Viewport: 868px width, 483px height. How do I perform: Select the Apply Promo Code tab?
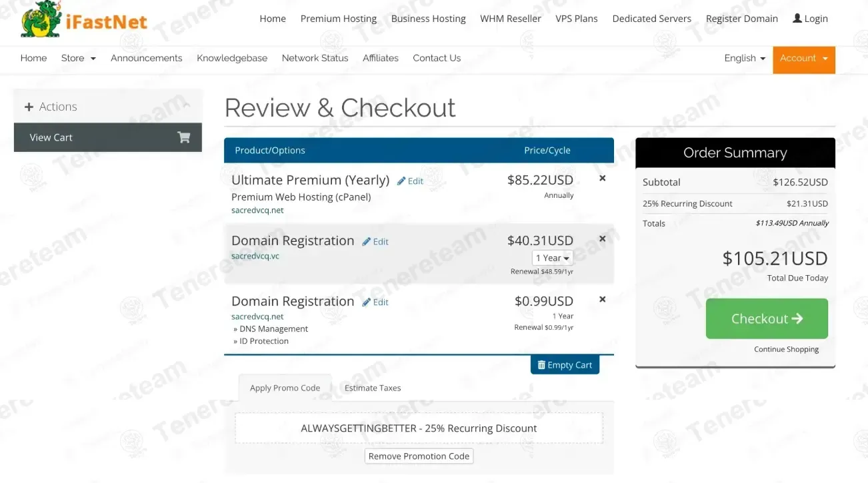[x=285, y=388]
